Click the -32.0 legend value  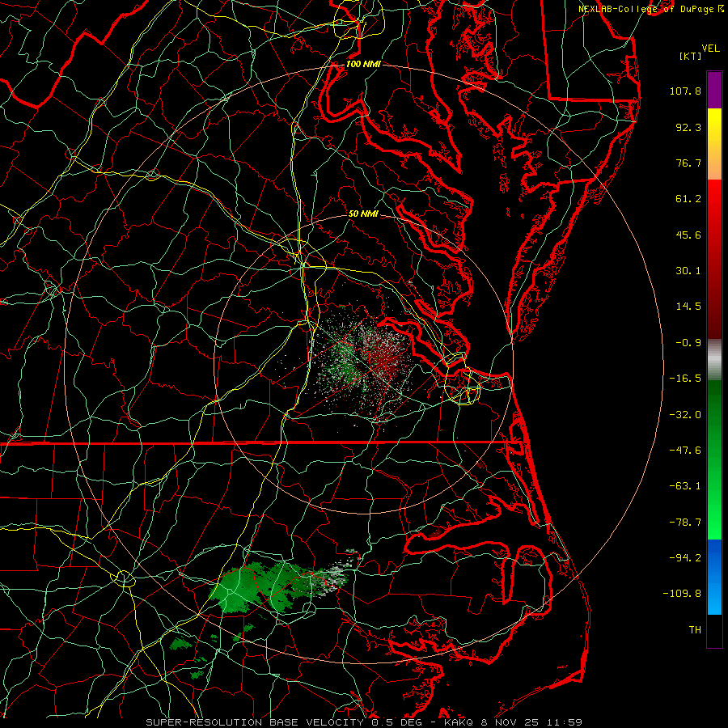click(x=685, y=415)
